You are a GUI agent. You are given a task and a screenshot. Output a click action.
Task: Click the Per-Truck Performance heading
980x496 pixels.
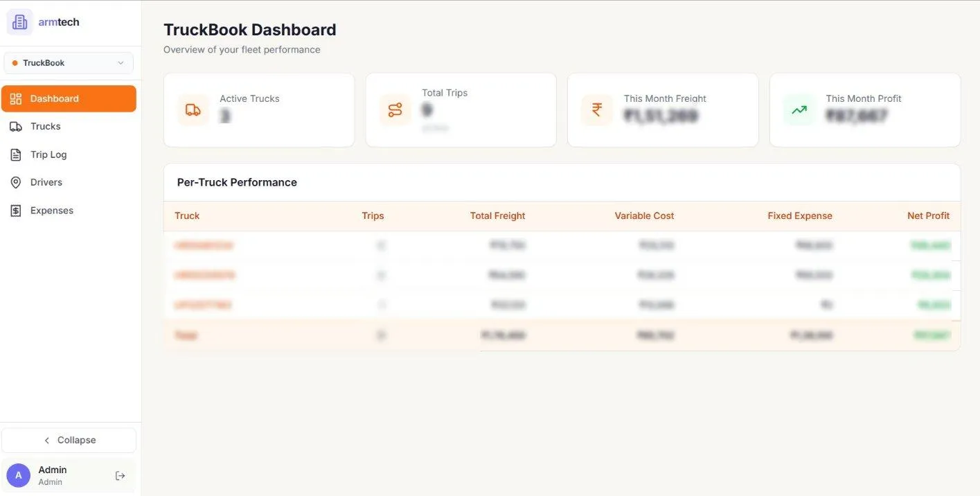click(x=237, y=182)
